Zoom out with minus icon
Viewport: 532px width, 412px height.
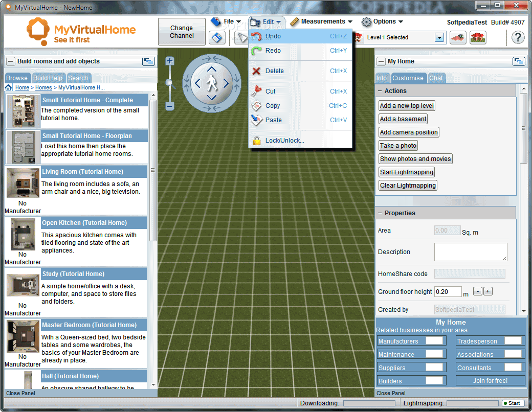point(170,106)
